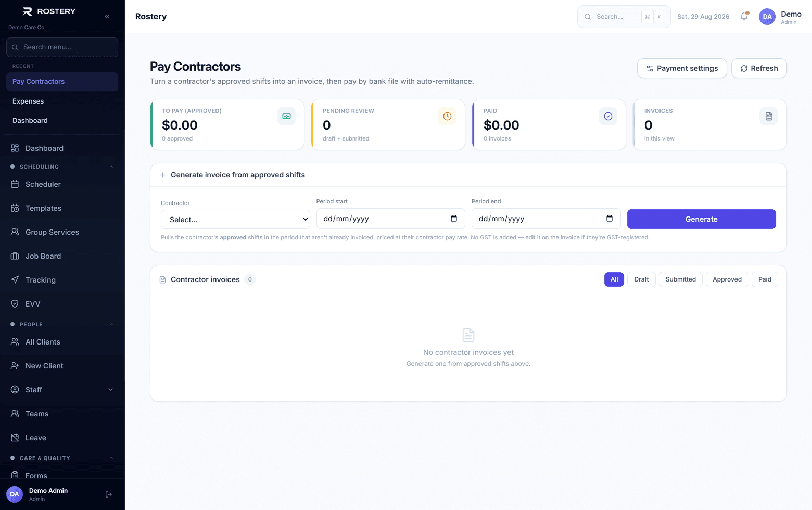Focus the top bar Search box
Viewport: 812px width, 510px height.
click(624, 17)
